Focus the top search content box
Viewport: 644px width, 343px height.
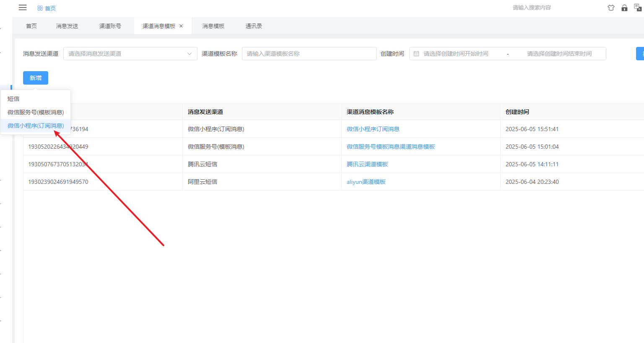532,8
